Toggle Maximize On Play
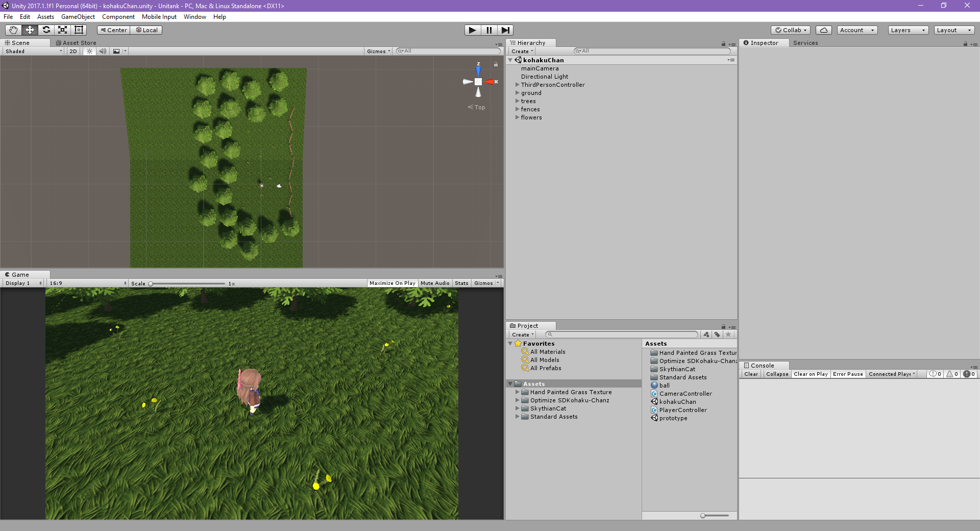980x531 pixels. pos(392,283)
